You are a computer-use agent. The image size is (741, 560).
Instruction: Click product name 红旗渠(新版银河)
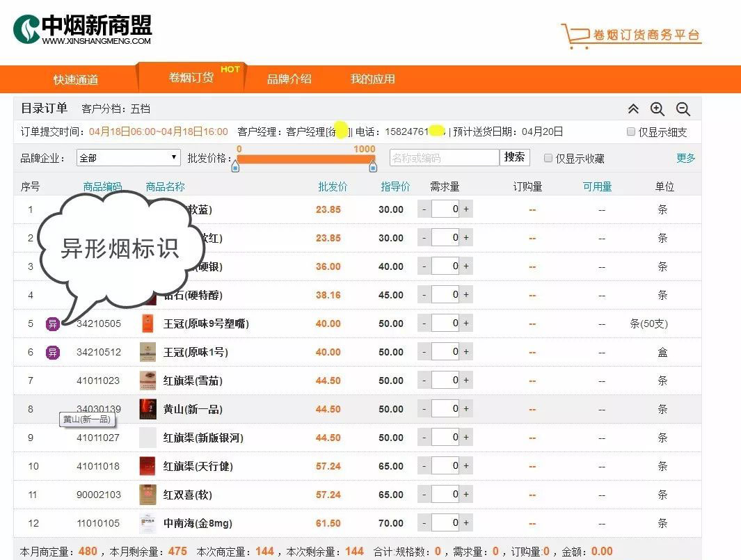(203, 438)
